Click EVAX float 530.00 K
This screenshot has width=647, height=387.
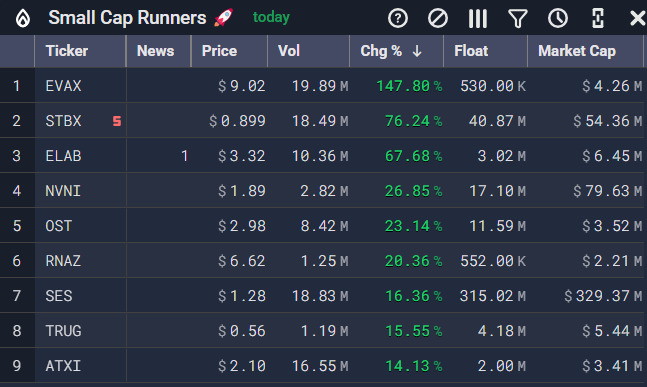point(493,86)
